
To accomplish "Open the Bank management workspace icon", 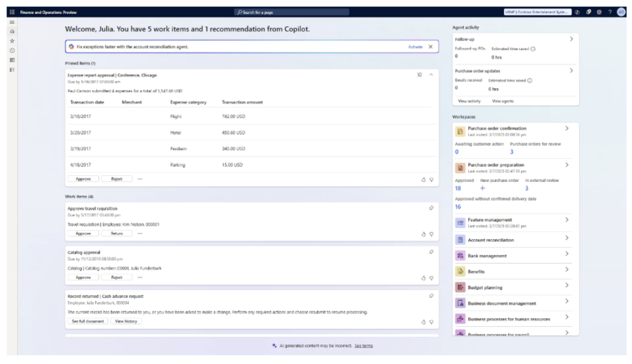I will [x=459, y=256].
